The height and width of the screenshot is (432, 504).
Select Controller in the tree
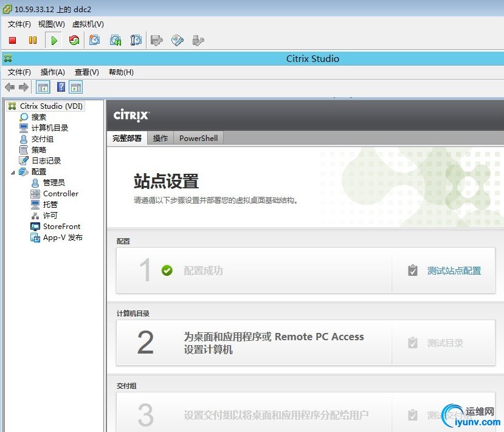click(x=61, y=194)
